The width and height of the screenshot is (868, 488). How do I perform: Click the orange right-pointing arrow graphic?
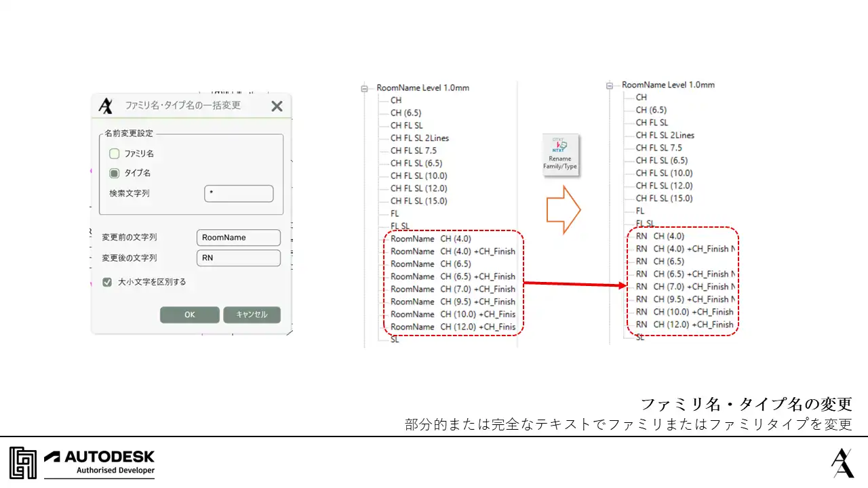click(564, 210)
